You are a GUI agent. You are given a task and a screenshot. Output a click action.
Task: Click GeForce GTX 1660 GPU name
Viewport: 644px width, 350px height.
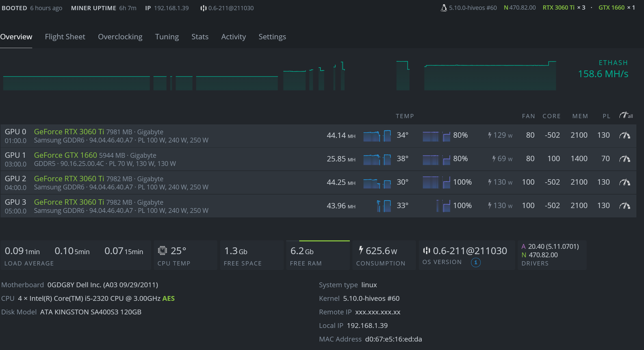pyautogui.click(x=65, y=155)
